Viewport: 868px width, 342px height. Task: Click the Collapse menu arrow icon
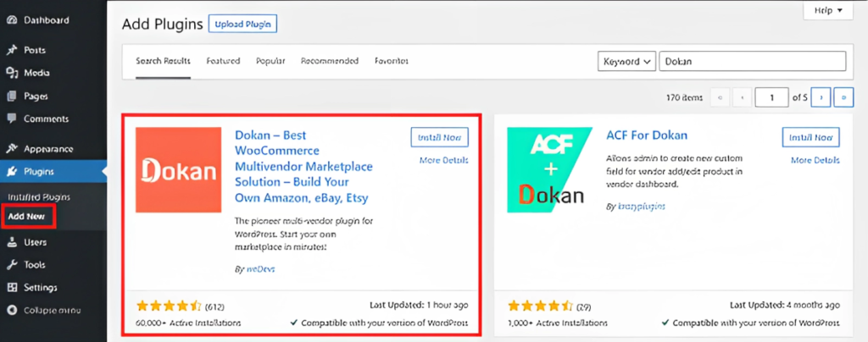click(12, 311)
